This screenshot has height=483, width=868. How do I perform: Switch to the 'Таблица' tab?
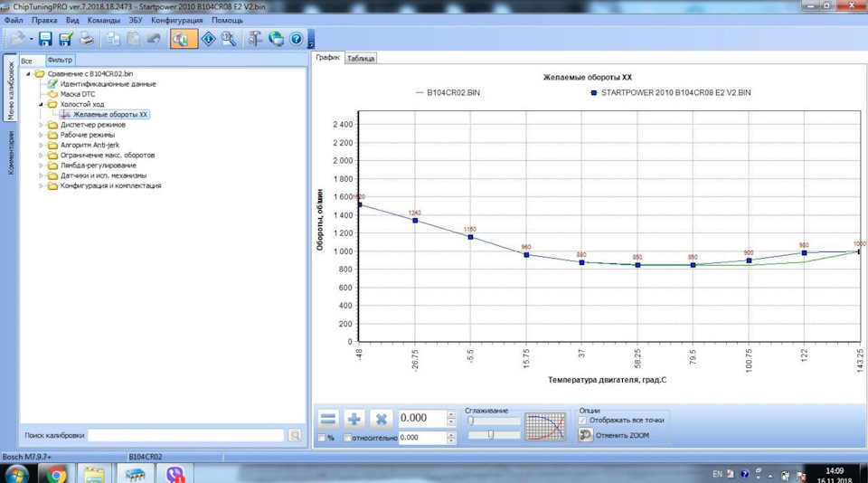coord(361,58)
